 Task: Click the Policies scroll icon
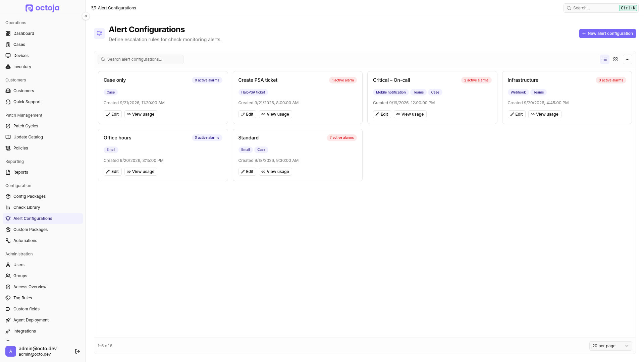[x=8, y=148]
